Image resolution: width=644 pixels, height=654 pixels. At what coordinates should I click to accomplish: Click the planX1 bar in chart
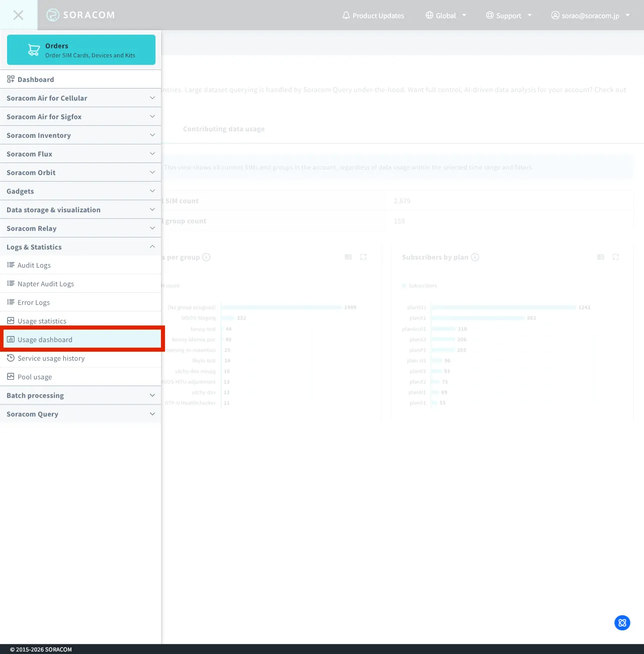[478, 318]
